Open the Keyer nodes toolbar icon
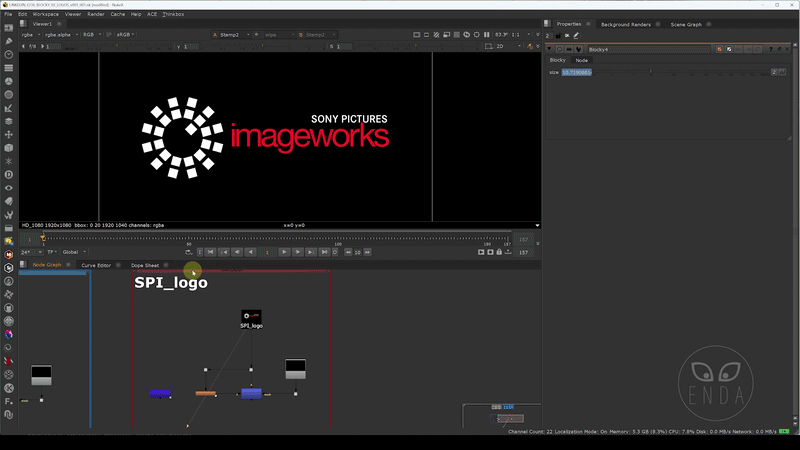Image resolution: width=800 pixels, height=450 pixels. (x=9, y=108)
